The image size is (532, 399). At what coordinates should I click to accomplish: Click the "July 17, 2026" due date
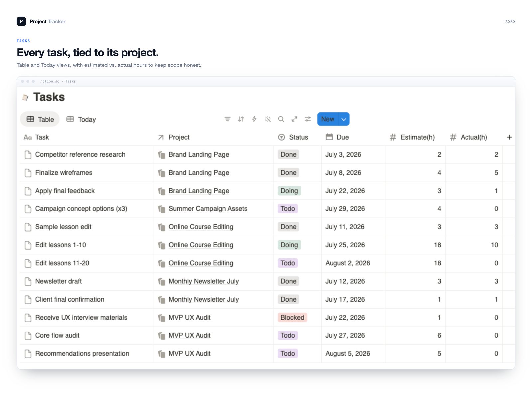tap(345, 300)
